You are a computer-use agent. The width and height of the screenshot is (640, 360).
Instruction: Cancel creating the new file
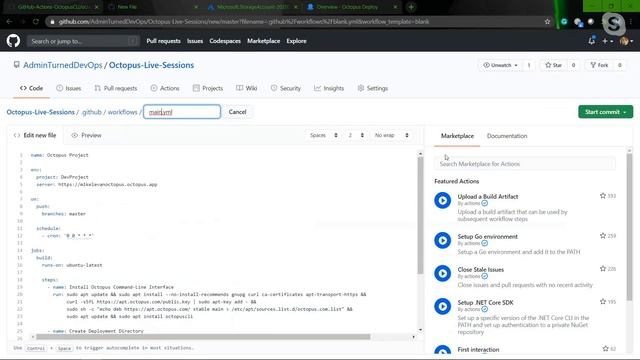click(x=237, y=112)
